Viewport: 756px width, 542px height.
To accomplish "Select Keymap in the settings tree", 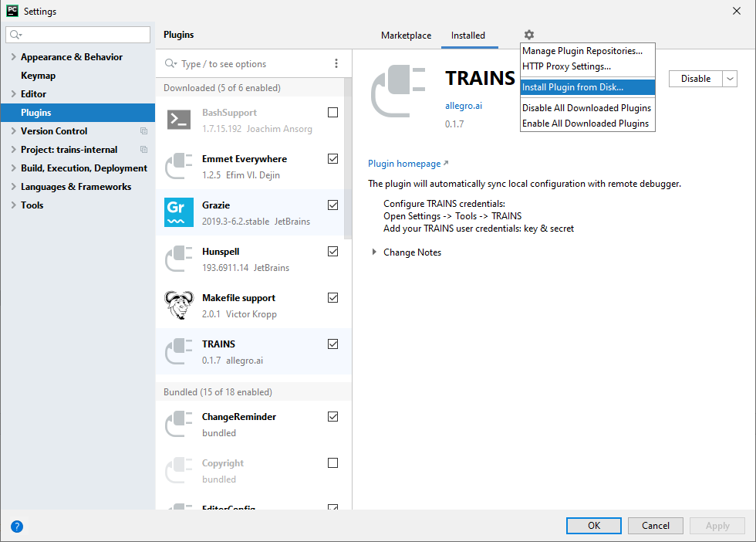I will pos(38,76).
